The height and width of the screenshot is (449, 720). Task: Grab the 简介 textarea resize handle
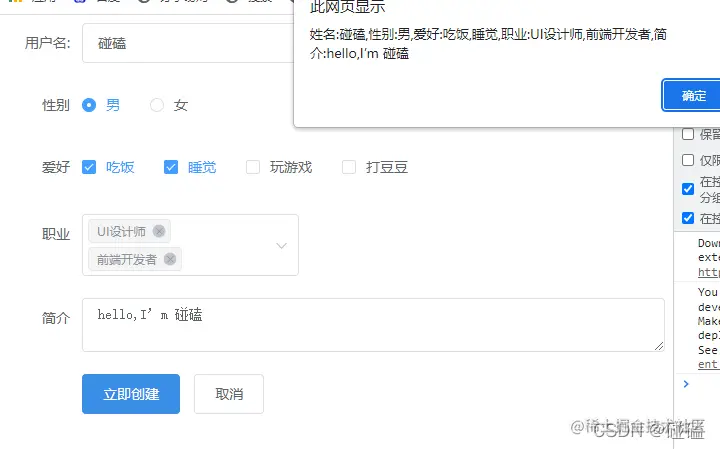659,346
